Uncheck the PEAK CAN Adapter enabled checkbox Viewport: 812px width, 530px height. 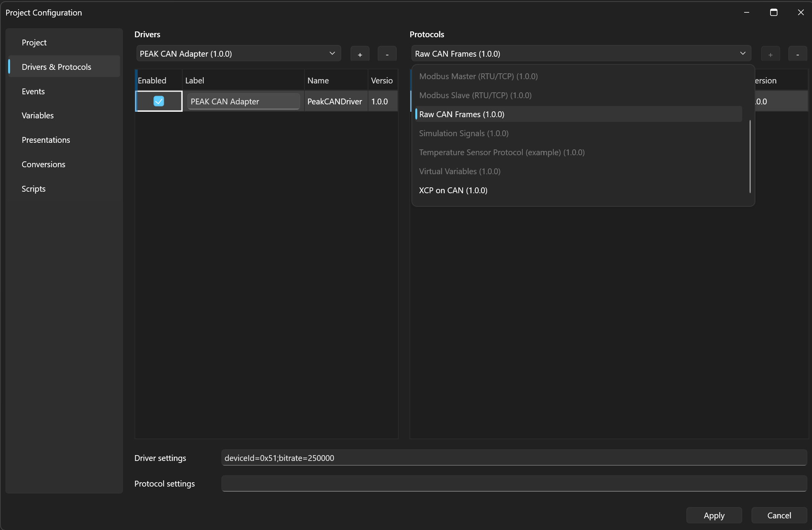click(x=159, y=101)
